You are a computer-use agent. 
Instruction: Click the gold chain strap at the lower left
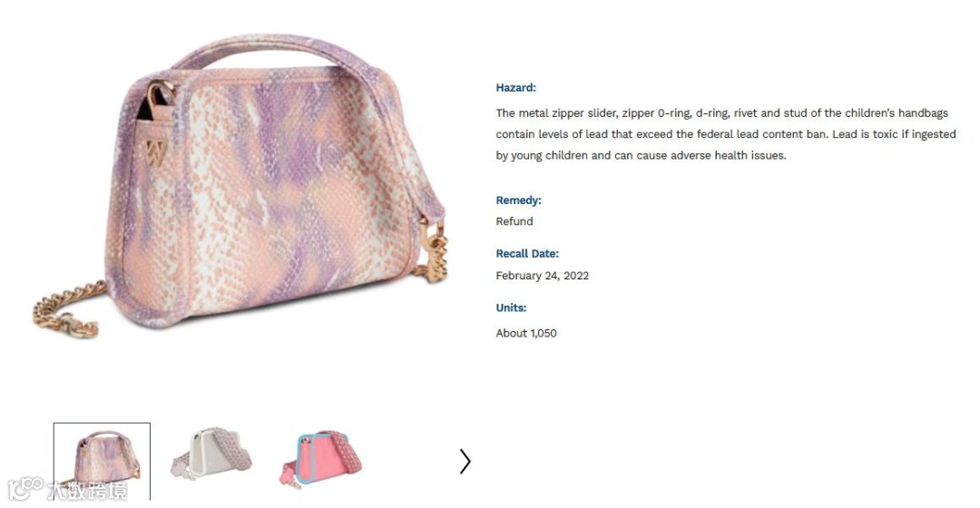[69, 310]
